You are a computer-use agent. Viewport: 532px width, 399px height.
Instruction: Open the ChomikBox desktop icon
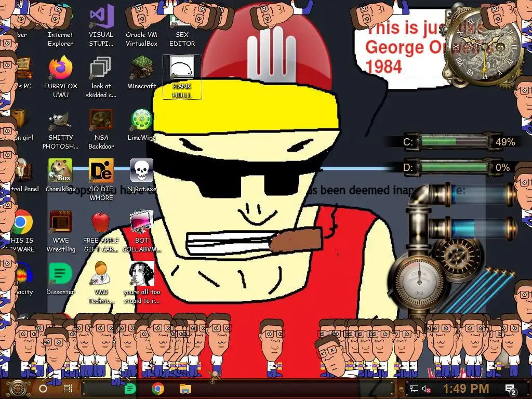point(60,176)
